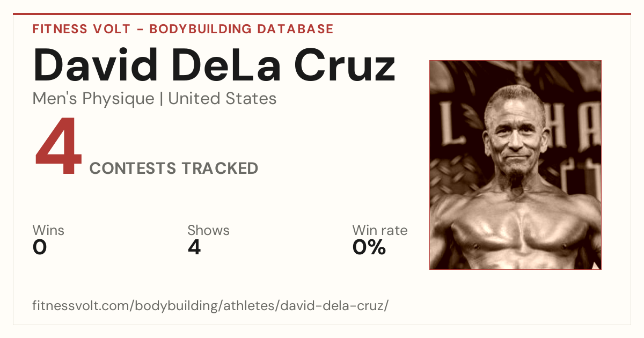Open the fitnessvolt.com athlete URL
This screenshot has height=338, width=644.
(x=210, y=306)
